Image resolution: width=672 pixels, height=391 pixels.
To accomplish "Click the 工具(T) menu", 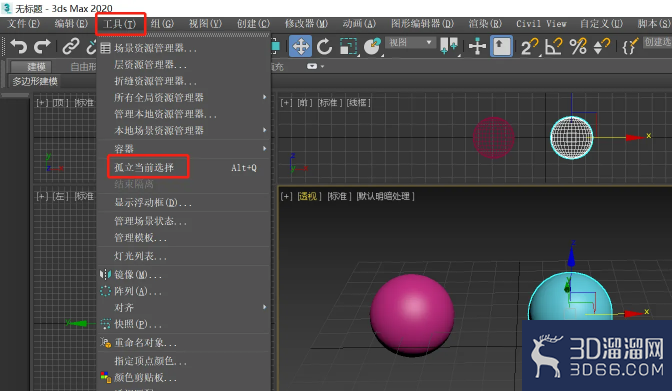I will tap(120, 24).
